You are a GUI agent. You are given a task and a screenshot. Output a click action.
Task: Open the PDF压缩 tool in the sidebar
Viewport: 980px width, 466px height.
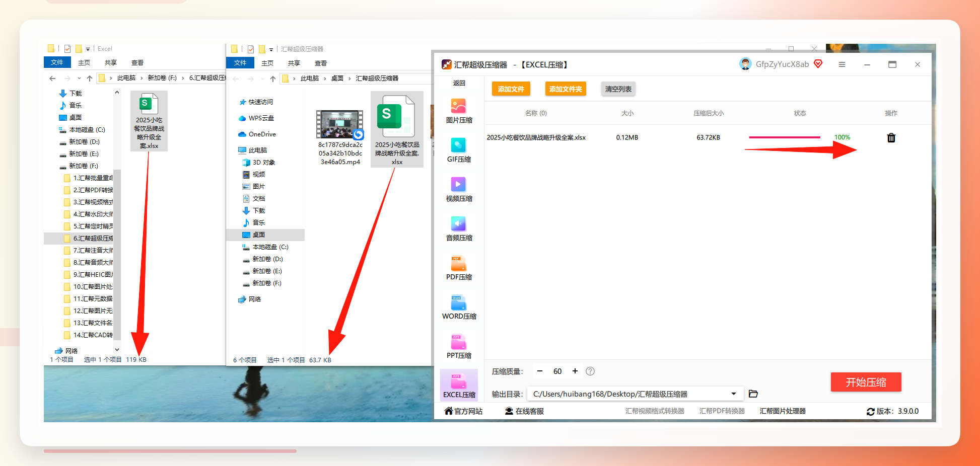click(459, 268)
